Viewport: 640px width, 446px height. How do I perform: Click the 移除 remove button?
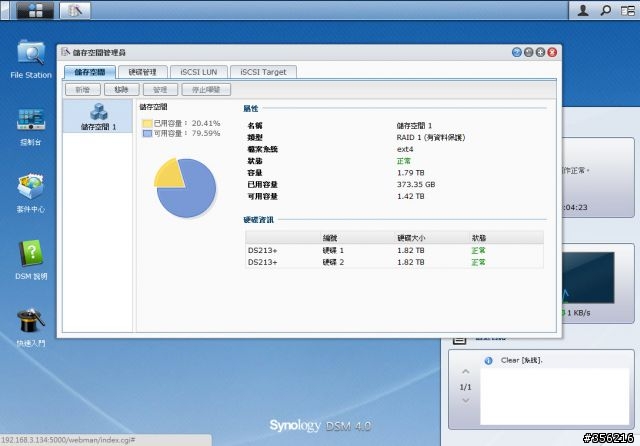tap(122, 89)
